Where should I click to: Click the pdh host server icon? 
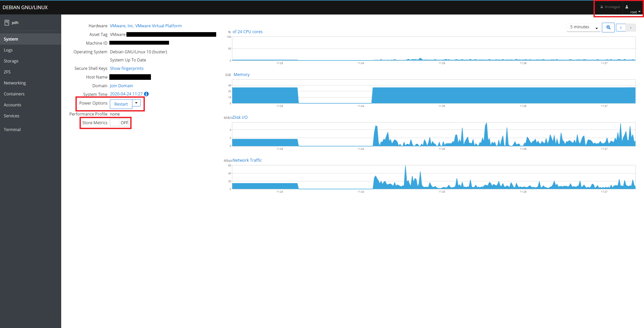[7, 23]
